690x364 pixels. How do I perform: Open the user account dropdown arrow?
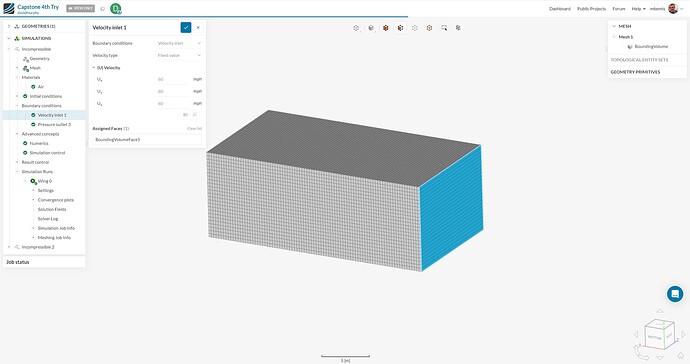pyautogui.click(x=682, y=9)
